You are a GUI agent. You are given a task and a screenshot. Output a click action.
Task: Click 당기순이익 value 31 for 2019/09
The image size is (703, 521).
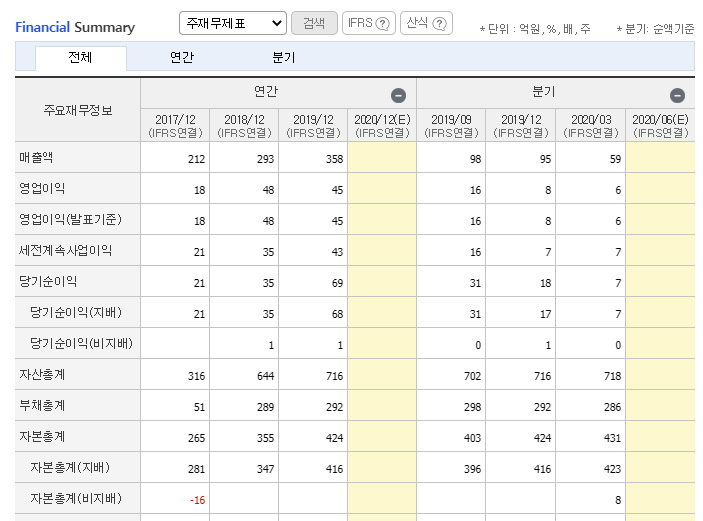click(x=475, y=283)
